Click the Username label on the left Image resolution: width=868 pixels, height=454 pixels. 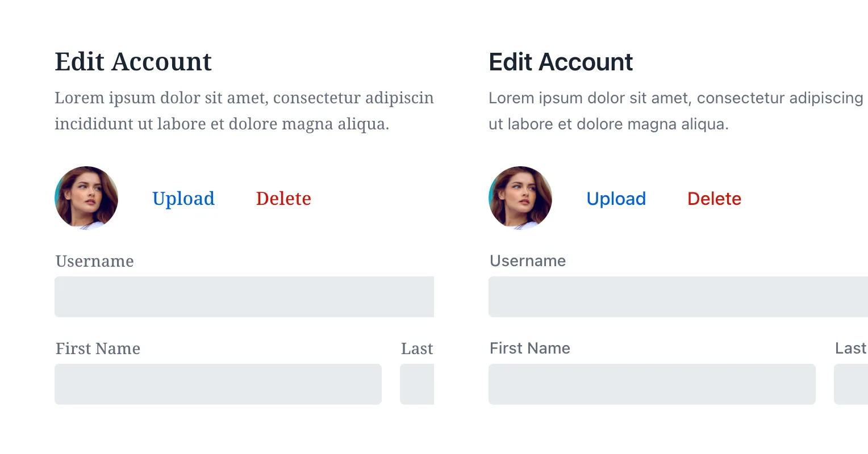[x=94, y=261]
